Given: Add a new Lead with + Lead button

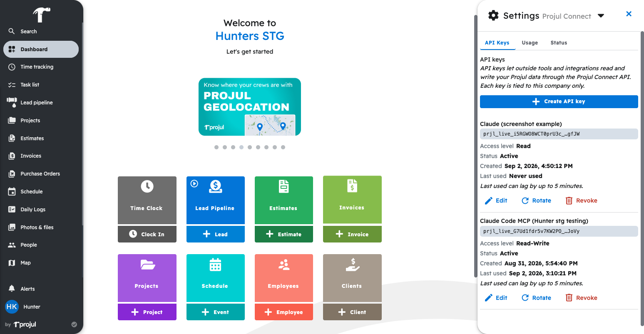Looking at the screenshot, I should [x=216, y=234].
